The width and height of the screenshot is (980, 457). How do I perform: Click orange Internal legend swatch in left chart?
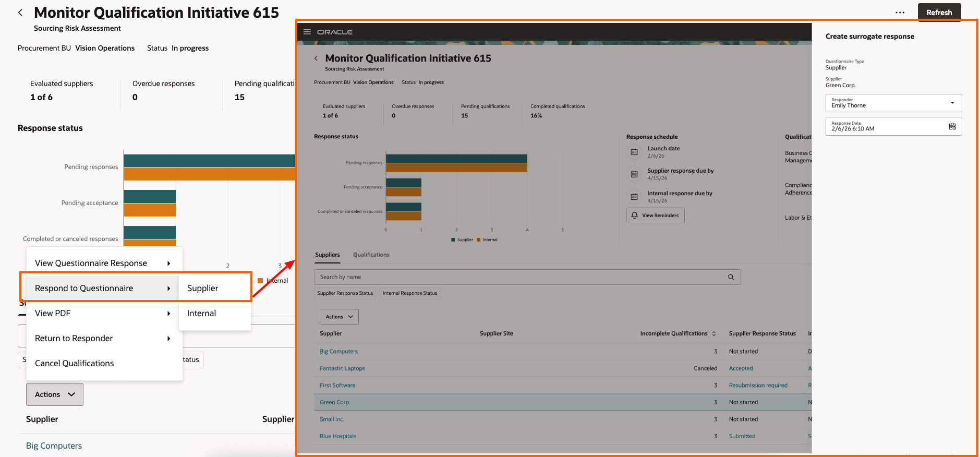260,281
